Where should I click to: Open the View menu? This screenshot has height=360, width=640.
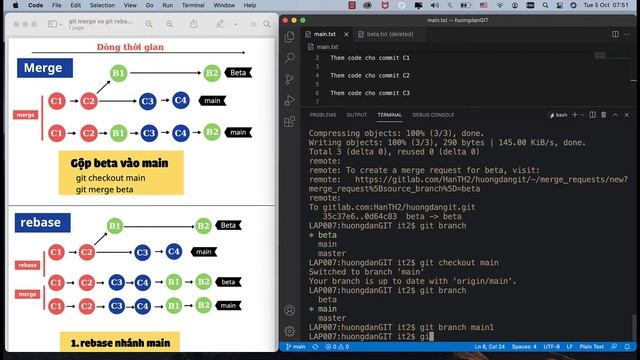pos(130,5)
